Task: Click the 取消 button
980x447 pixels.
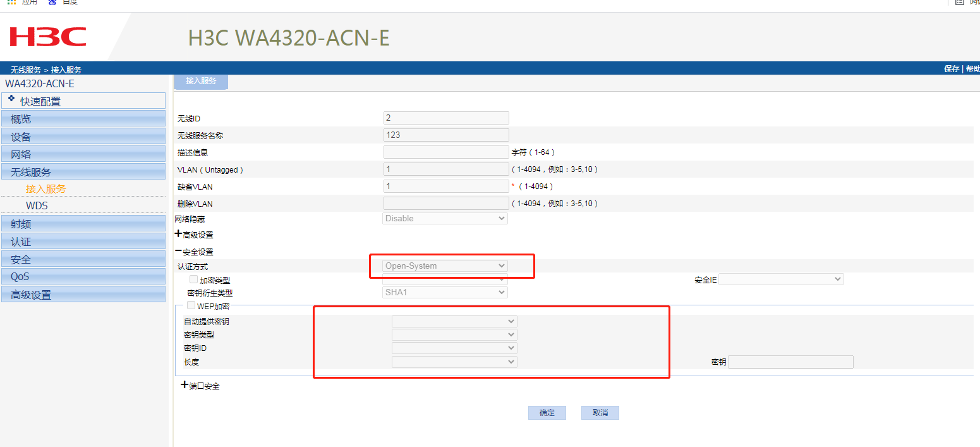Action: click(600, 413)
